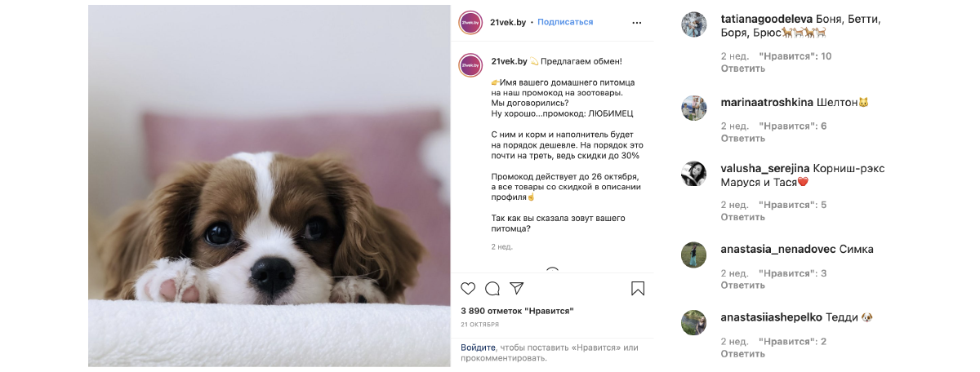Open the puppy photo
980x372 pixels.
[x=269, y=186]
